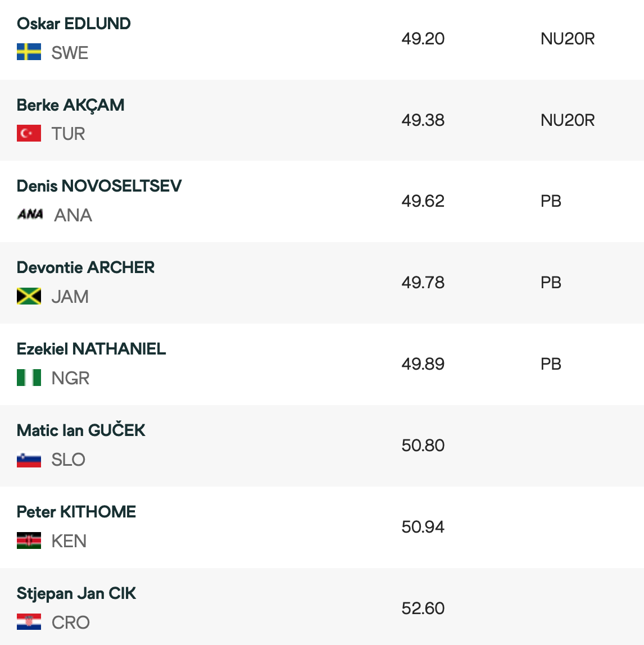Click the ANA neutral athlete logo
The image size is (644, 645).
(x=30, y=214)
